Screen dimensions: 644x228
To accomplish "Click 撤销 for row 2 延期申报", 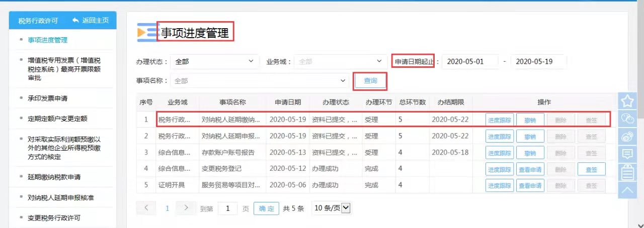I will coord(530,137).
